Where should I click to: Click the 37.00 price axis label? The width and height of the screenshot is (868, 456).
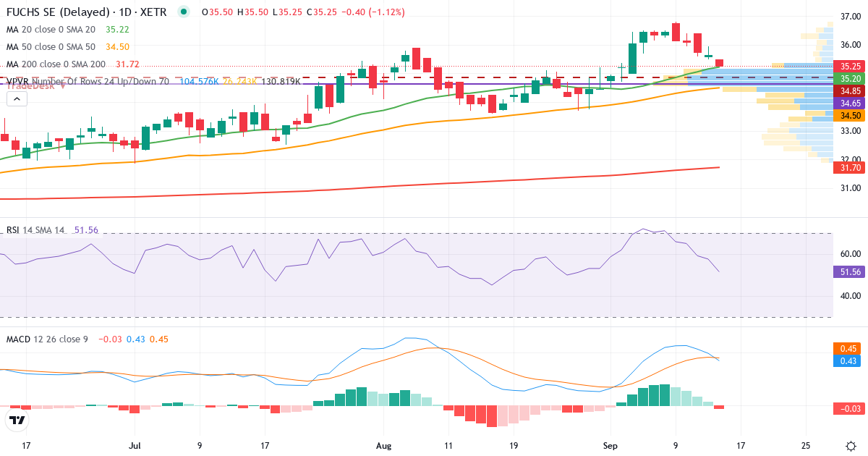(850, 16)
